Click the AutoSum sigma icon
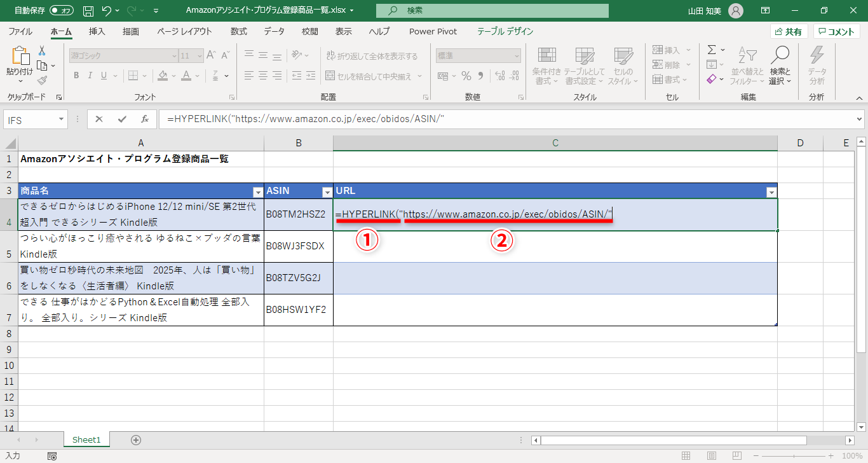The width and height of the screenshot is (868, 463). 712,50
